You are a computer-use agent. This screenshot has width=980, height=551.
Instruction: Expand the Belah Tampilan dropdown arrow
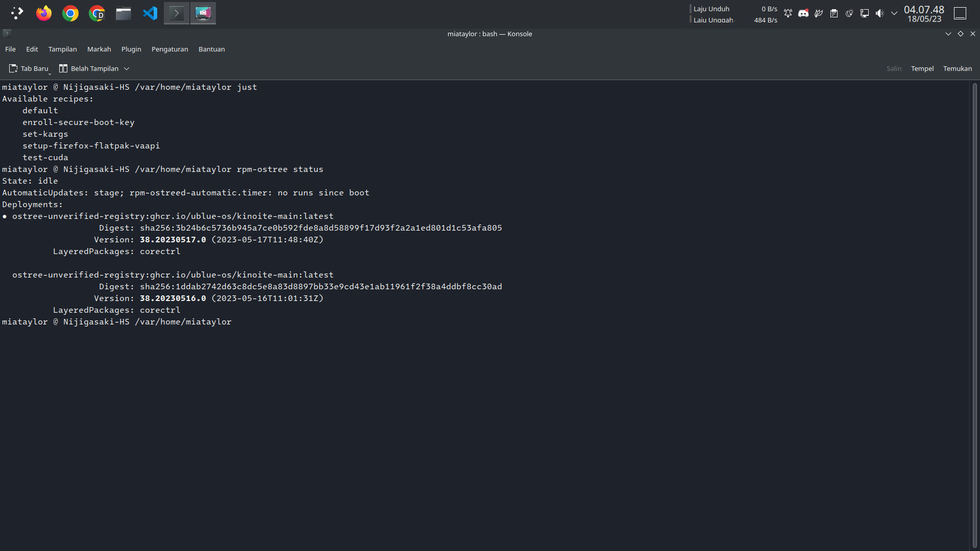[x=127, y=68]
